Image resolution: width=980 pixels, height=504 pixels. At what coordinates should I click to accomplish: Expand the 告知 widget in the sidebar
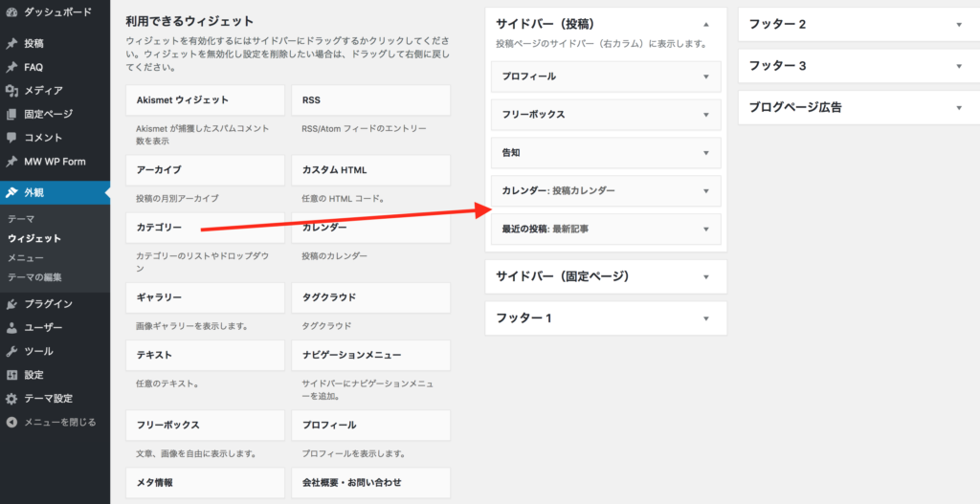pos(705,153)
